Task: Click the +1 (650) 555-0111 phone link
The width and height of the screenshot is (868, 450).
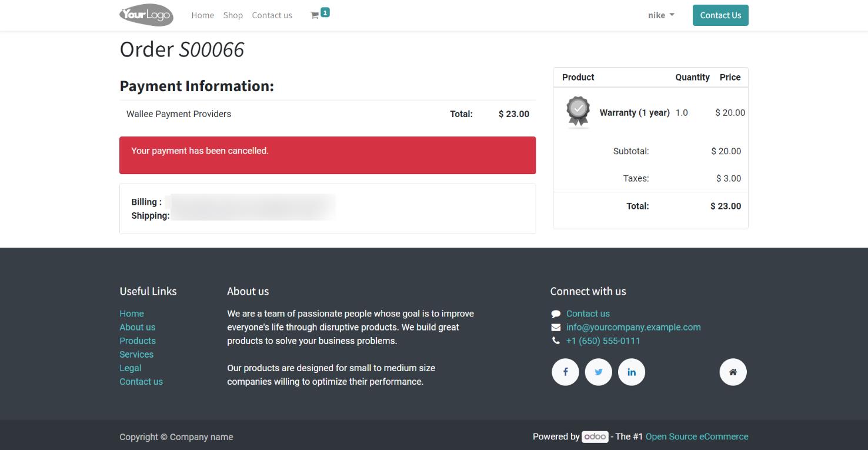Action: point(603,341)
